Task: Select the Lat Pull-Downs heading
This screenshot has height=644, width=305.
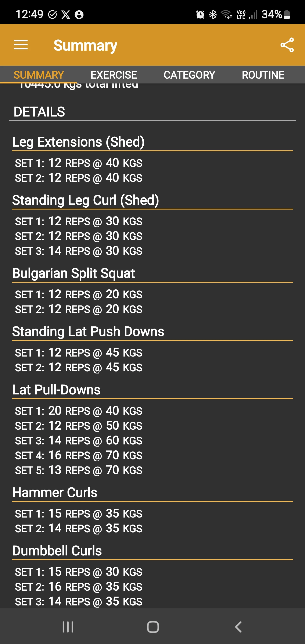Action: click(56, 390)
